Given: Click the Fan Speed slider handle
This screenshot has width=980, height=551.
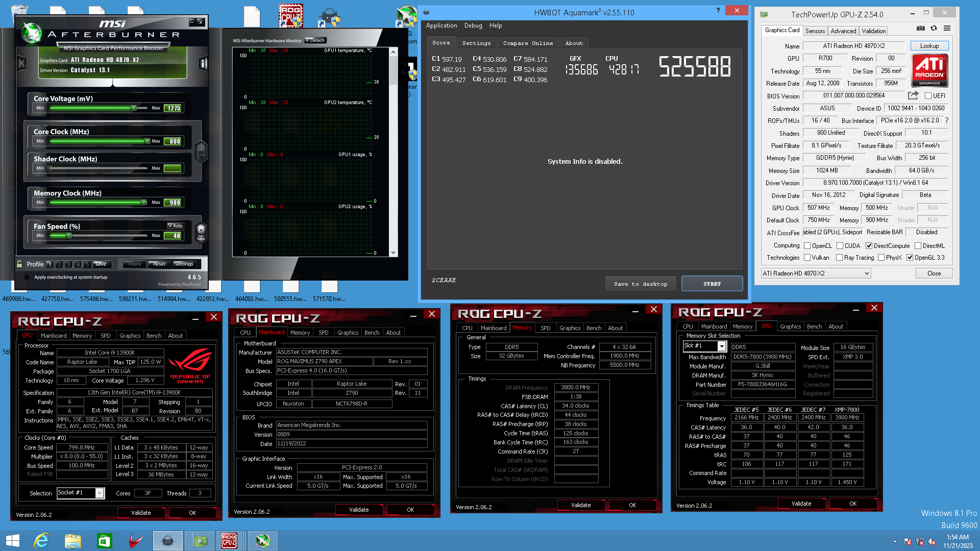Looking at the screenshot, I should click(x=68, y=236).
